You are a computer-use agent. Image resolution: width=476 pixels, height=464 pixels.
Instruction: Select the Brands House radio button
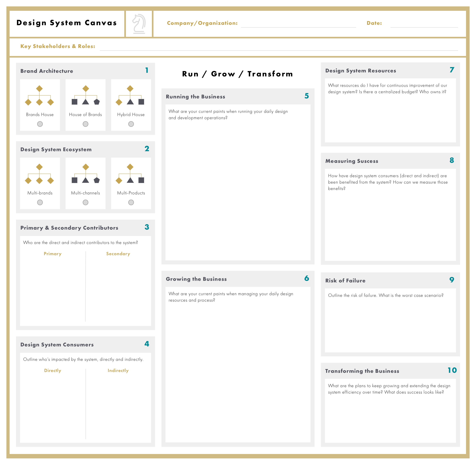(40, 124)
